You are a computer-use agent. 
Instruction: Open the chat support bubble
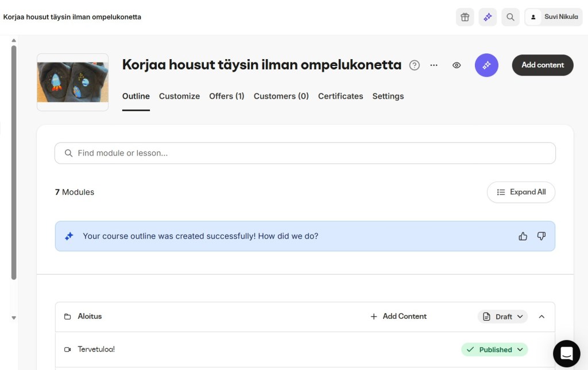click(x=566, y=353)
